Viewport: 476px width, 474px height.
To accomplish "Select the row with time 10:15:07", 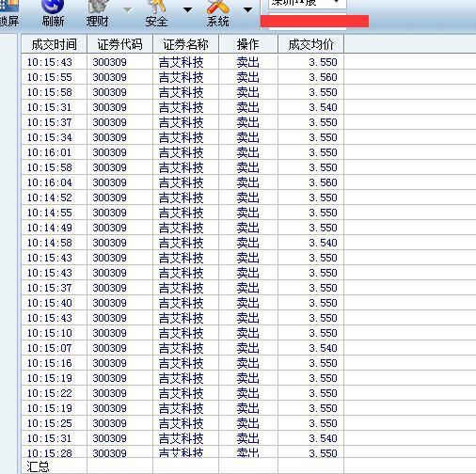I will (x=248, y=348).
